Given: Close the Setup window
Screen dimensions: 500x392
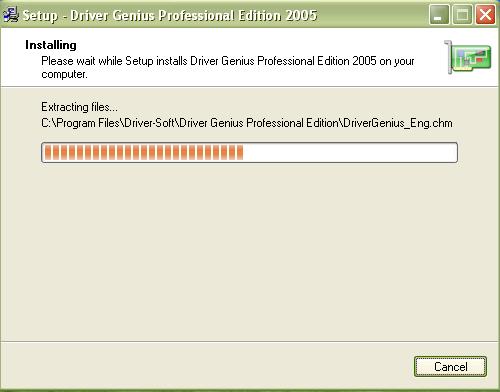Looking at the screenshot, I should (485, 15).
